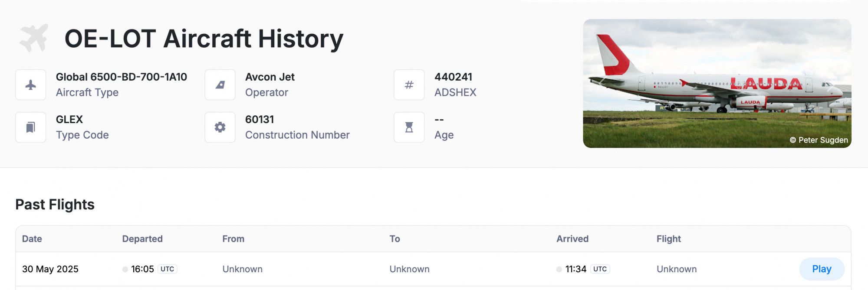Open the Avcon Jet operator link
Viewport: 868px width, 290px height.
pyautogui.click(x=270, y=77)
